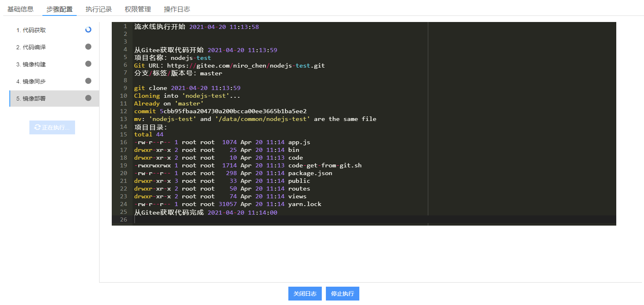Click line number 1 in the gutter
Screen dimensions: 644x305
pos(125,26)
